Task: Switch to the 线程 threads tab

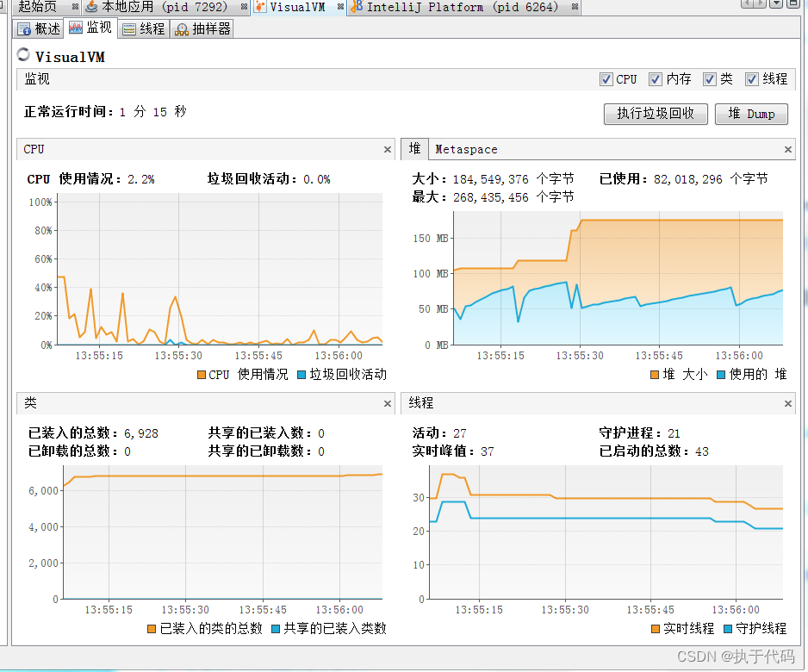Action: click(x=145, y=28)
